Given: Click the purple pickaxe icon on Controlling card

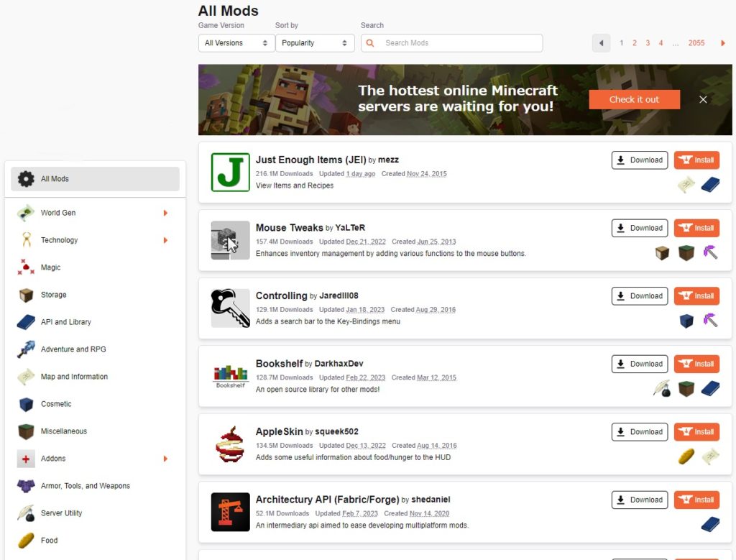Looking at the screenshot, I should tap(710, 321).
